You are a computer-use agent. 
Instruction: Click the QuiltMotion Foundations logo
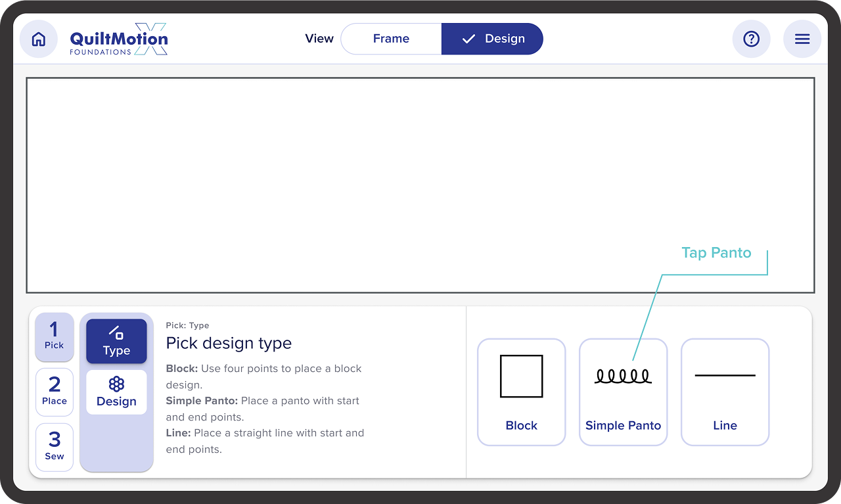119,40
